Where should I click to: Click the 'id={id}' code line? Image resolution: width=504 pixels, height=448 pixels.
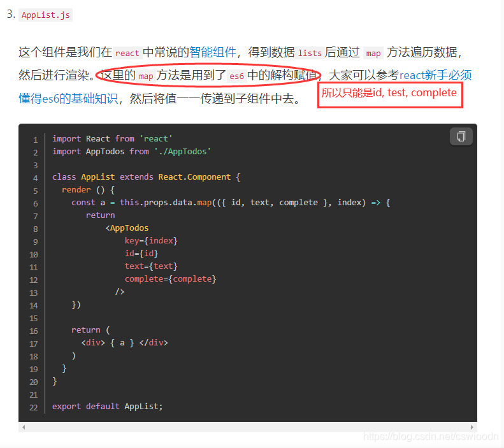point(141,253)
